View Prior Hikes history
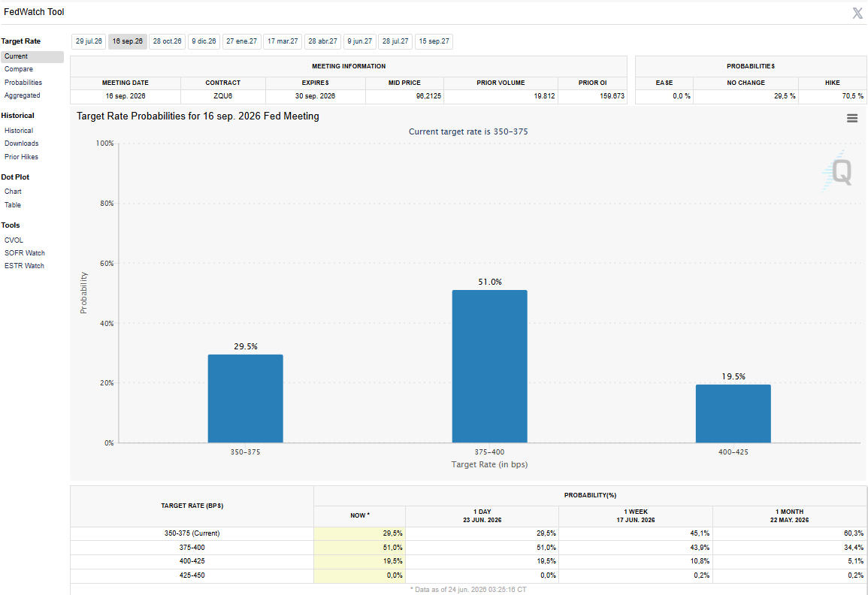 22,156
